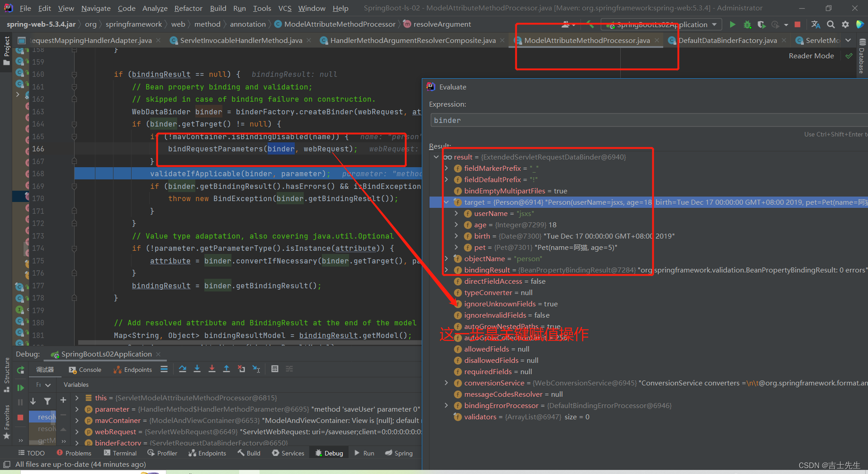Open Evaluate Expression with the calculator icon
The image size is (868, 474).
[x=274, y=369]
